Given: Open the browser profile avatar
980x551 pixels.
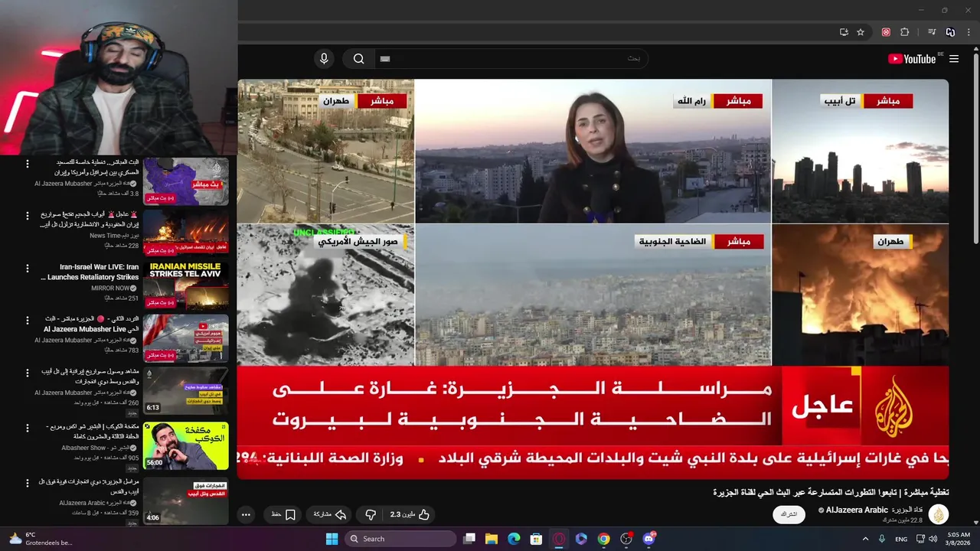Looking at the screenshot, I should [x=950, y=32].
